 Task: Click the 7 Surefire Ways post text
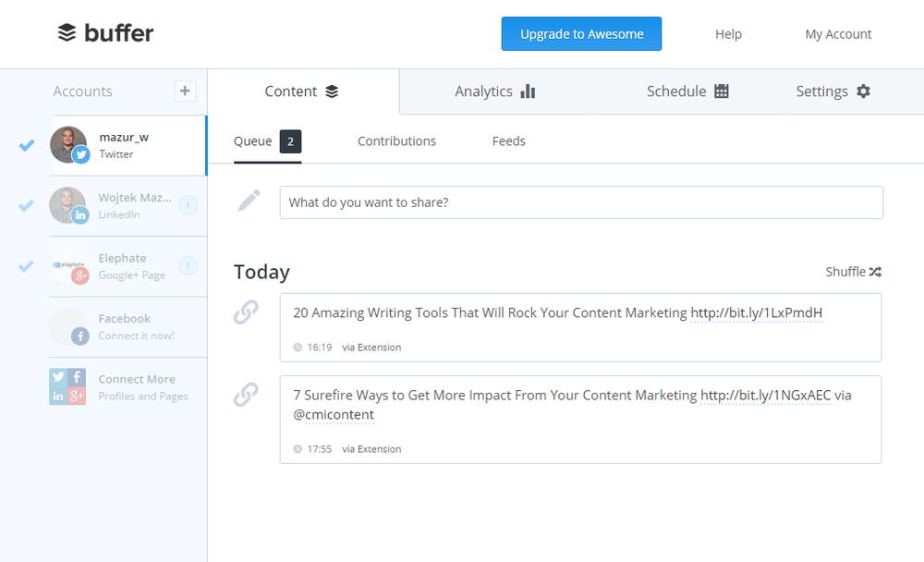click(x=495, y=395)
